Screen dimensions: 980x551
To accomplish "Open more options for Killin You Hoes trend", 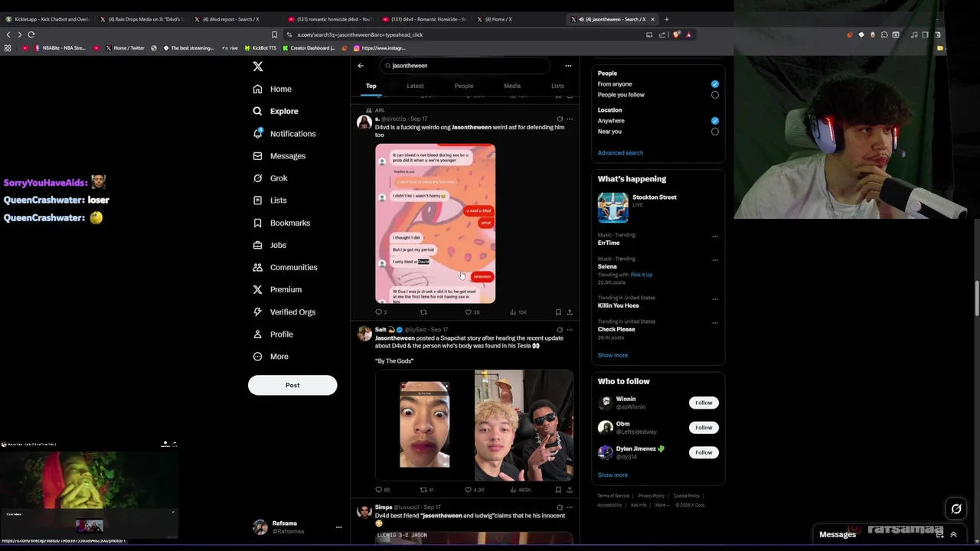I will coord(715,299).
